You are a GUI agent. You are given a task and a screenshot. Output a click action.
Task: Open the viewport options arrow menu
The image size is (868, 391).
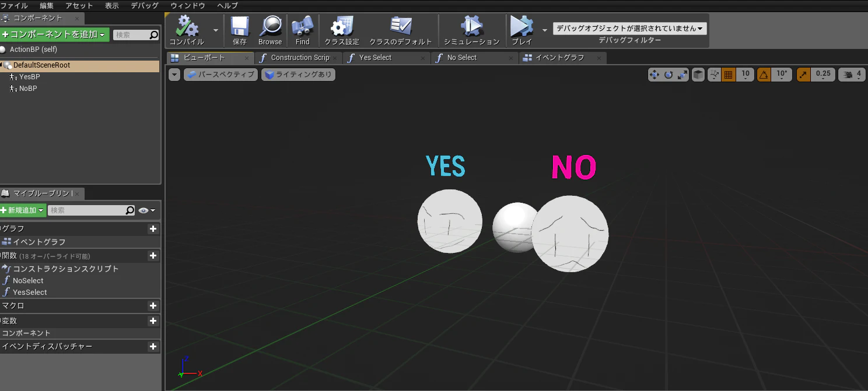click(174, 75)
